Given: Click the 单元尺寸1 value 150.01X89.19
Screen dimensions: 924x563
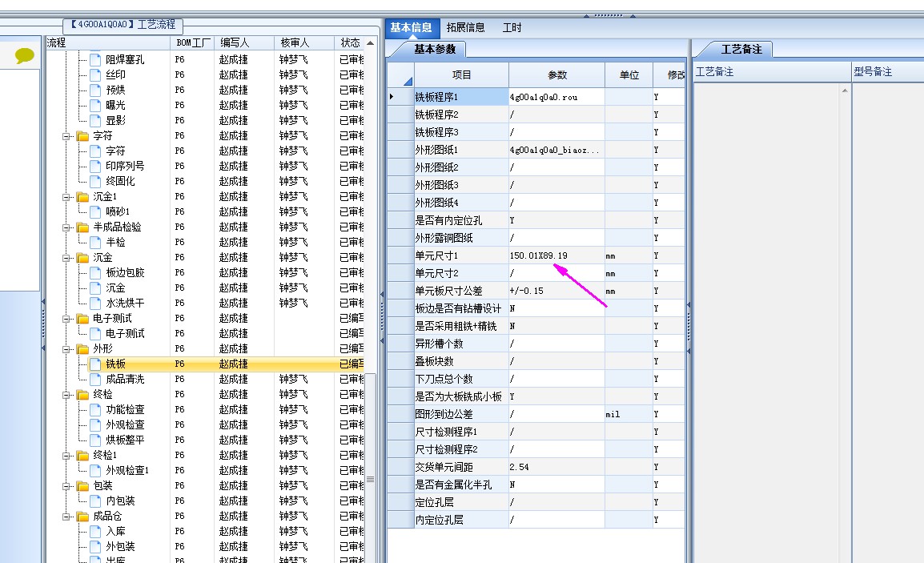Looking at the screenshot, I should 539,255.
